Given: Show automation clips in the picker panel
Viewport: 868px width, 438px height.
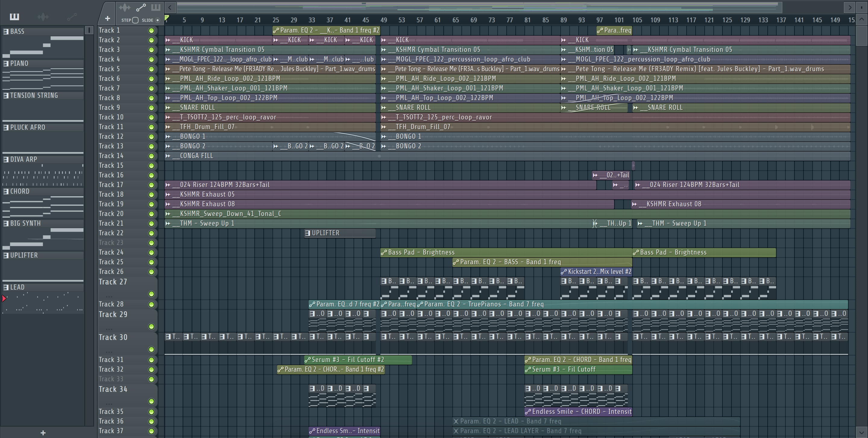Looking at the screenshot, I should point(72,17).
